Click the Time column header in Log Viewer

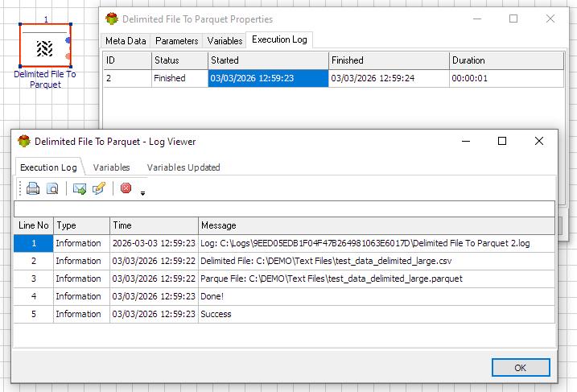(155, 225)
